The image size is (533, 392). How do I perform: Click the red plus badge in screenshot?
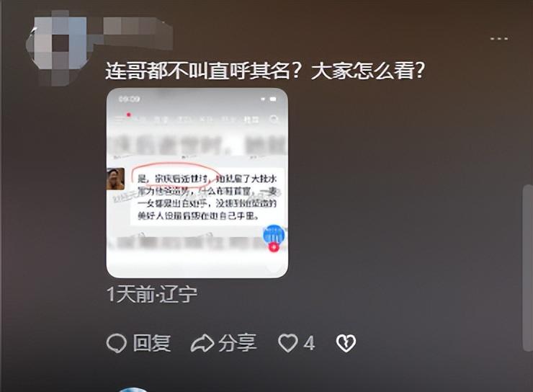(274, 247)
